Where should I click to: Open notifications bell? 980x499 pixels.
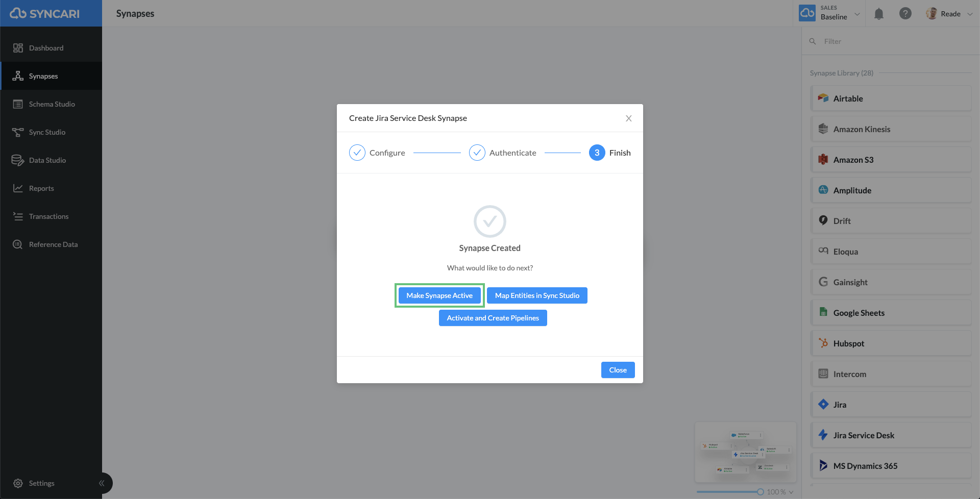pyautogui.click(x=879, y=14)
